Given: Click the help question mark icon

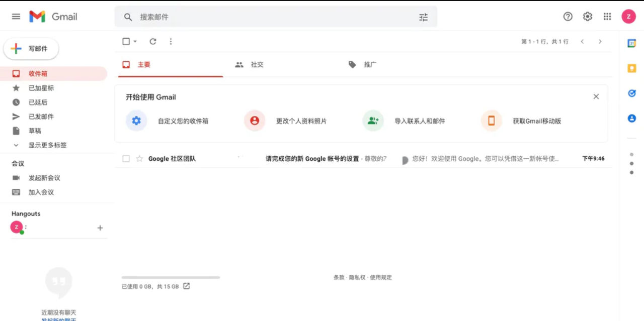Looking at the screenshot, I should coord(568,17).
